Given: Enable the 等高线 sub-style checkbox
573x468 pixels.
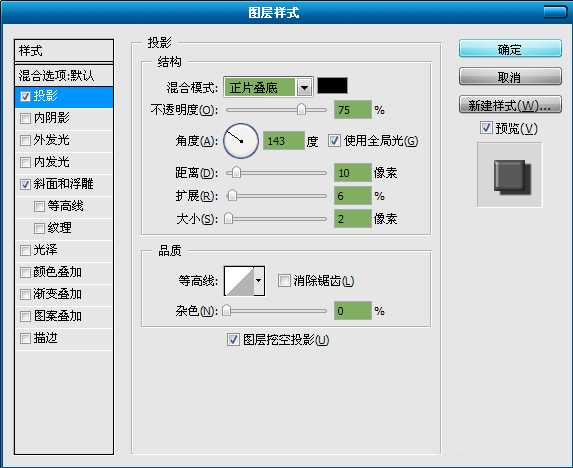Looking at the screenshot, I should 39,206.
